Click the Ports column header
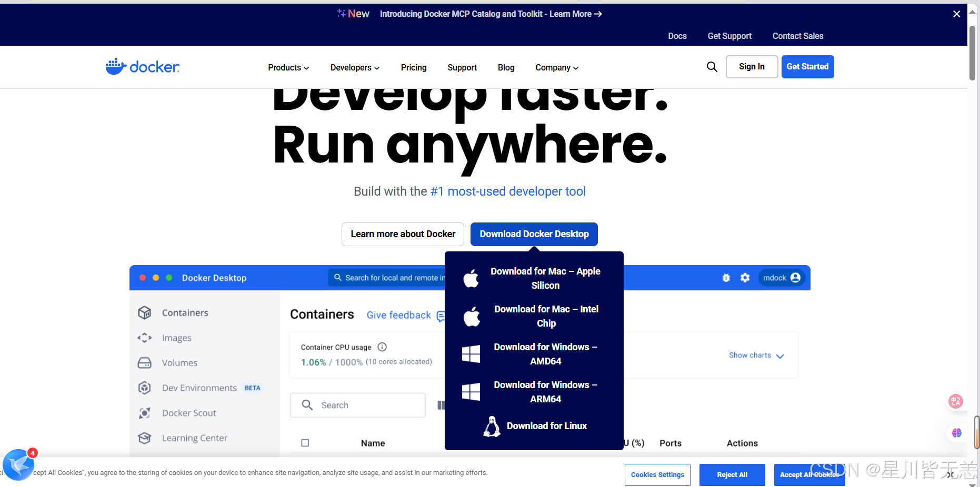Viewport: 980px width, 487px height. coord(671,443)
